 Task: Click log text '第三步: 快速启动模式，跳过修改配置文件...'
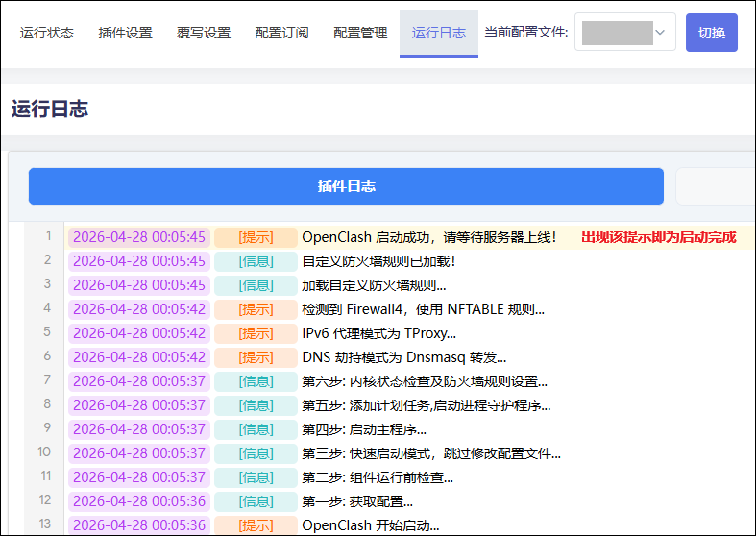431,453
